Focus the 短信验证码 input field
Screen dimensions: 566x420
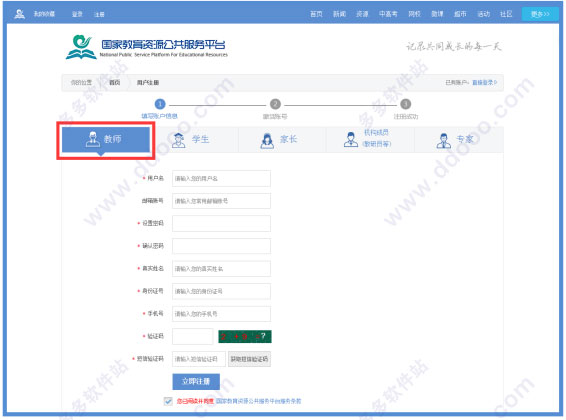coord(199,359)
